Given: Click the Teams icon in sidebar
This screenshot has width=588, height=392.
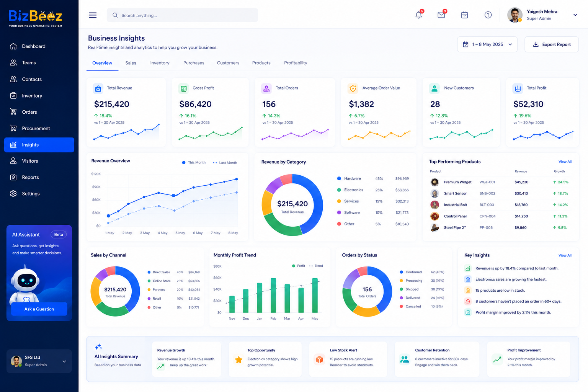Looking at the screenshot, I should (x=13, y=63).
